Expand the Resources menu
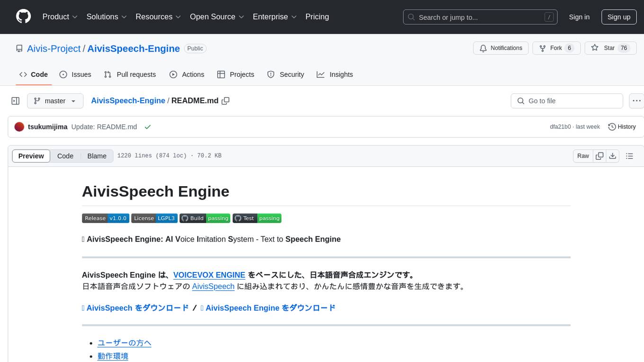The height and width of the screenshot is (362, 644). pyautogui.click(x=158, y=17)
